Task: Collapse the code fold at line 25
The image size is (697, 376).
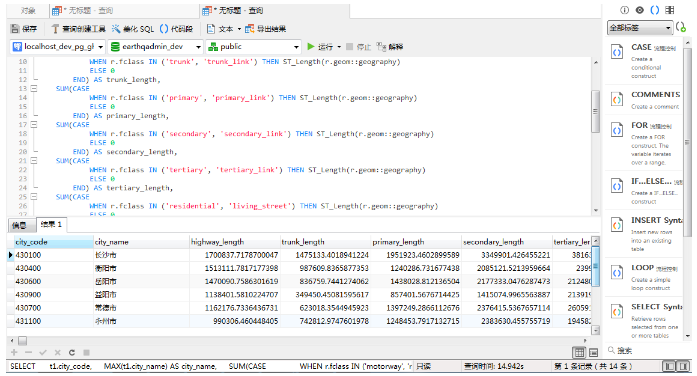Action: [x=34, y=196]
